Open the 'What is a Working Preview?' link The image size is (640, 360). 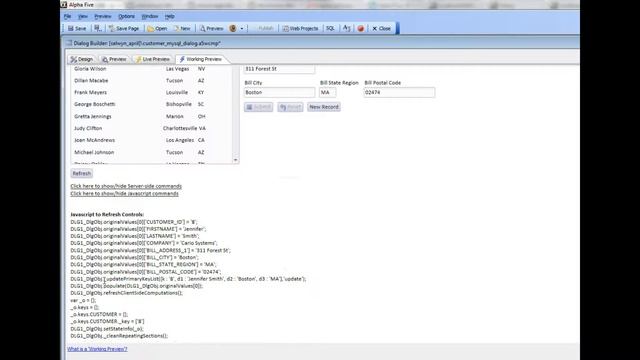(97, 349)
